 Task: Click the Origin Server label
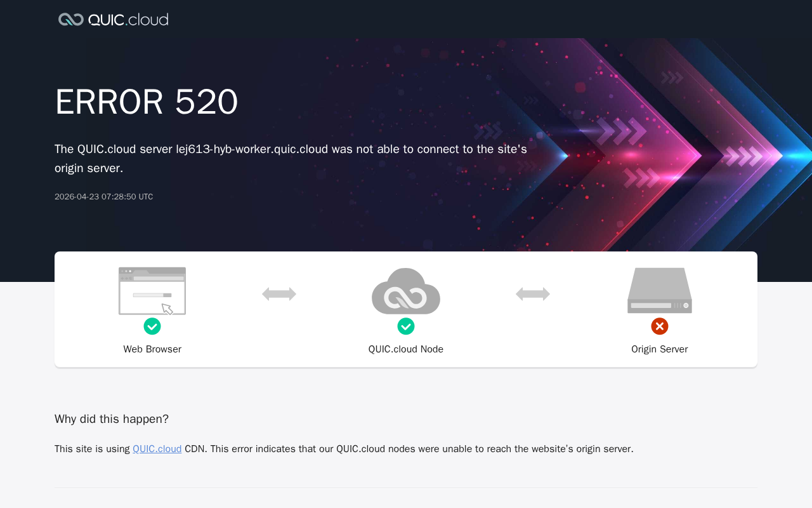pos(660,349)
